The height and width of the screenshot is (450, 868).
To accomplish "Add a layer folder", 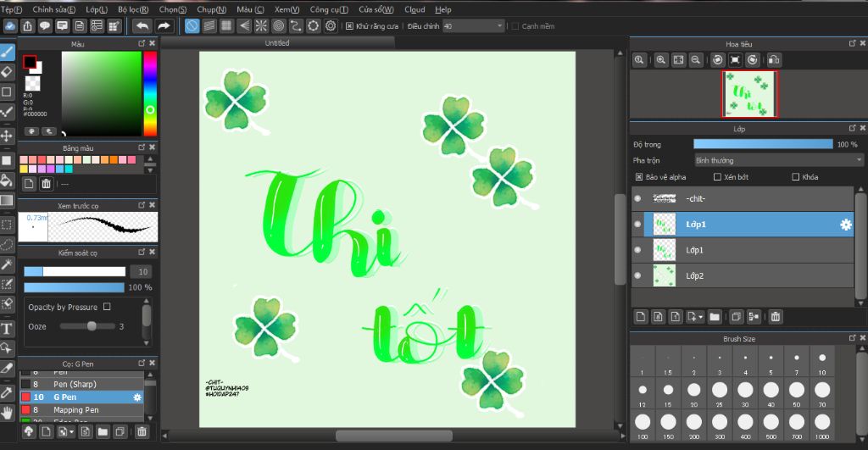I will pos(715,317).
